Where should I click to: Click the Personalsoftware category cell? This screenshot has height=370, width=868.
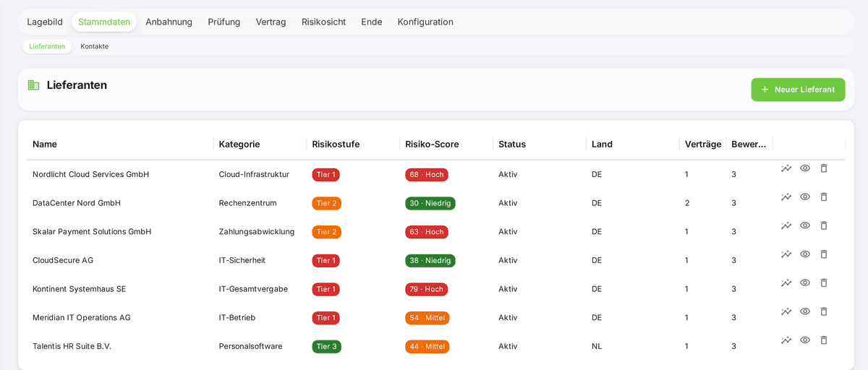(250, 346)
